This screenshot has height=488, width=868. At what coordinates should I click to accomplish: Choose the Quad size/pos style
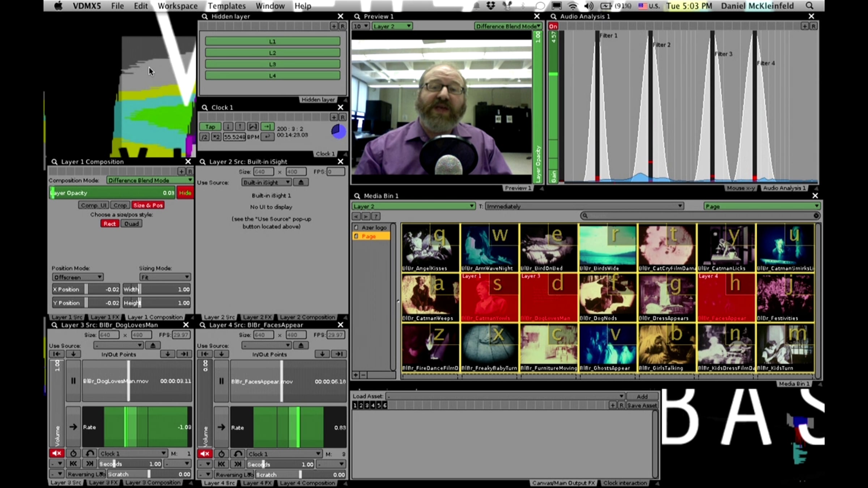pyautogui.click(x=132, y=224)
